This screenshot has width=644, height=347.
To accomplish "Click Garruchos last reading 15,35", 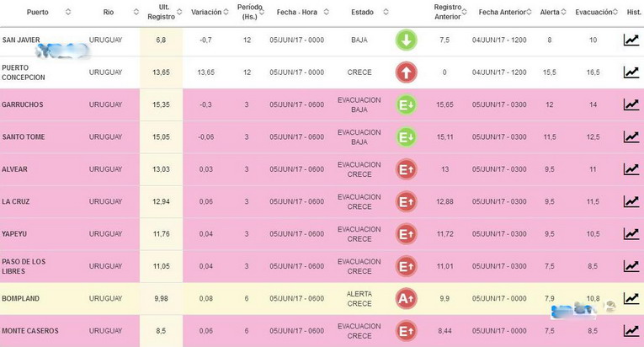I will click(x=161, y=104).
